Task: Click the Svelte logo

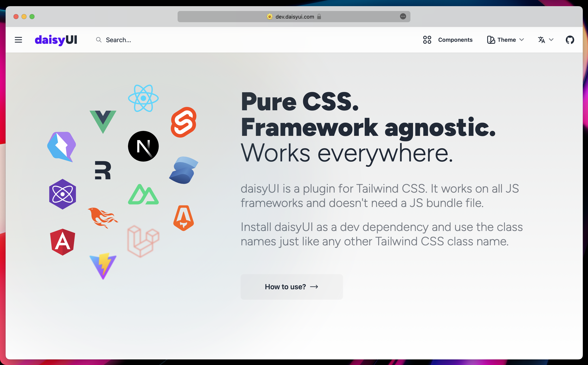Action: pos(183,122)
